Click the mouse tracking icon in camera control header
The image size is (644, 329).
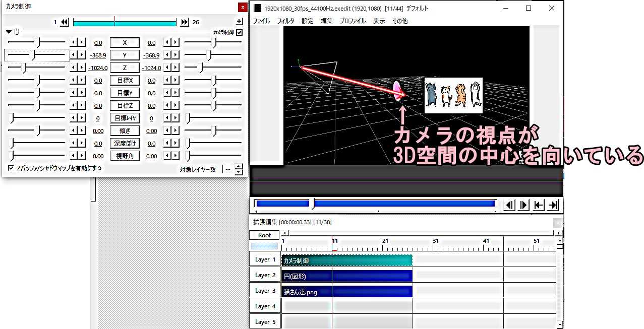17,31
